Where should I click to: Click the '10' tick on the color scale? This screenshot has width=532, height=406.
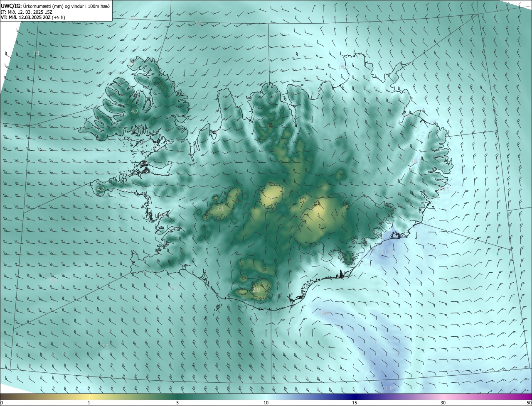tap(266, 403)
